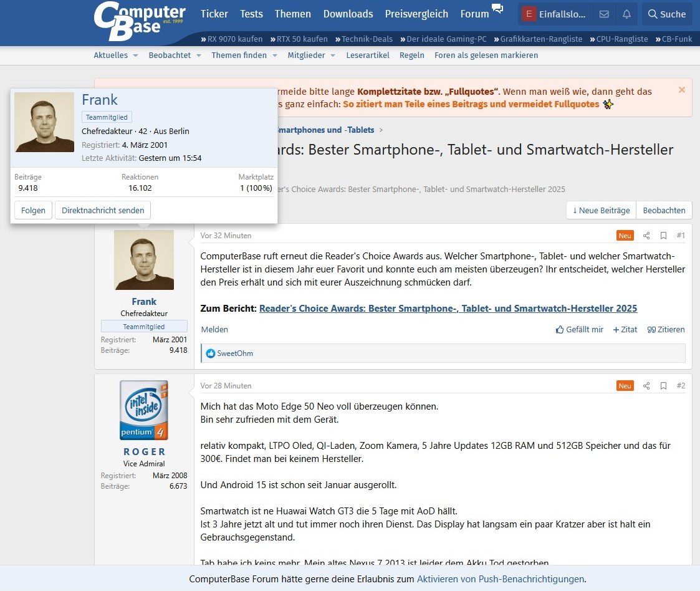Open the CPU-Rangliste link
The width and height of the screenshot is (700, 591).
pyautogui.click(x=619, y=39)
